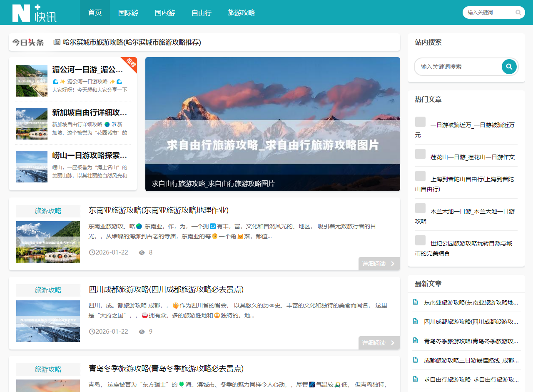533x392 pixels.
Task: Go to the 自由行 navigation item
Action: [x=202, y=12]
